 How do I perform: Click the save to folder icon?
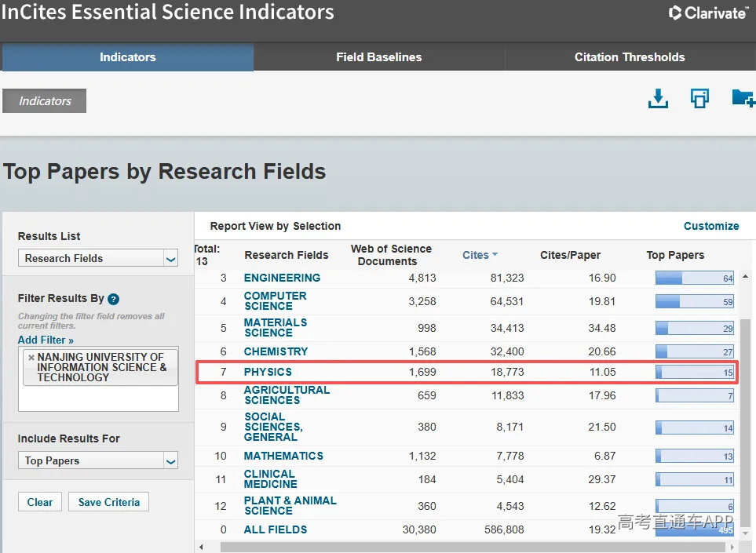coord(743,98)
